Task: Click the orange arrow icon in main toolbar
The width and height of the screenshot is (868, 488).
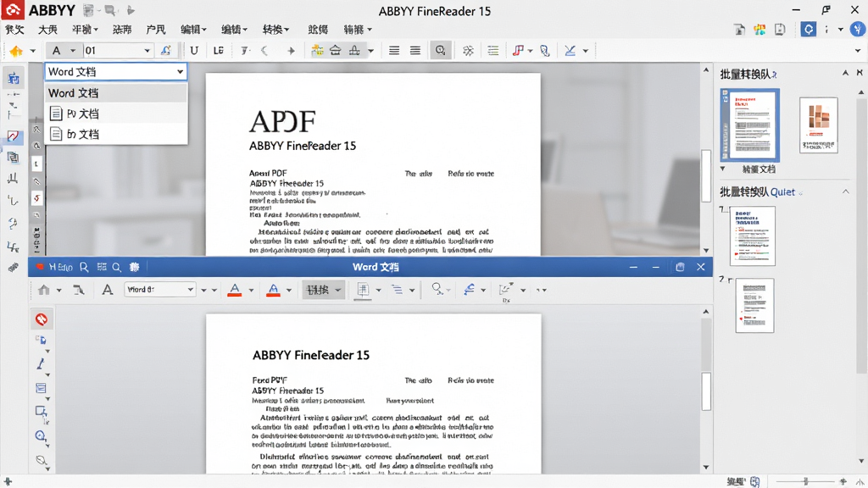Action: pos(16,51)
